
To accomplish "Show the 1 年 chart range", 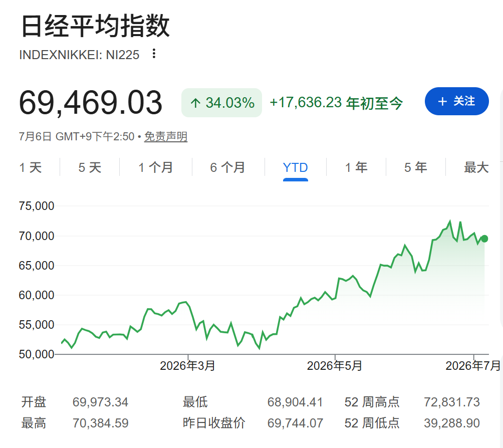I will 356,167.
